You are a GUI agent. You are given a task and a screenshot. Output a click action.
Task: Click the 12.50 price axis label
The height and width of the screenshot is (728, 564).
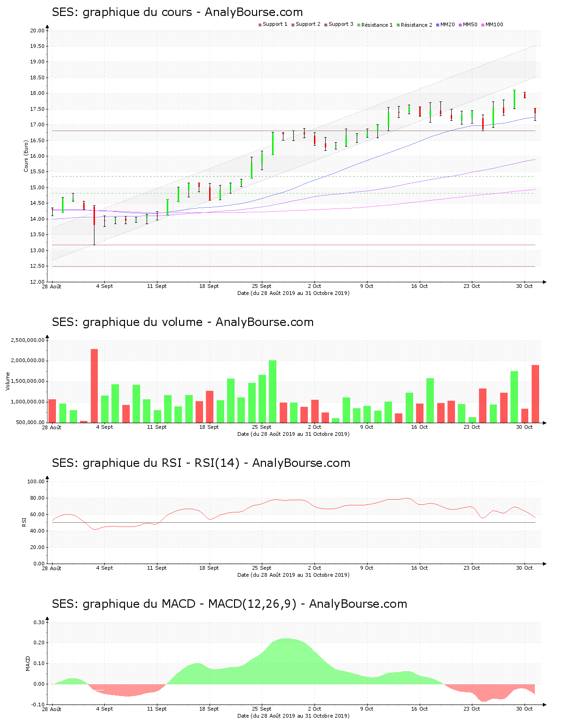point(37,266)
